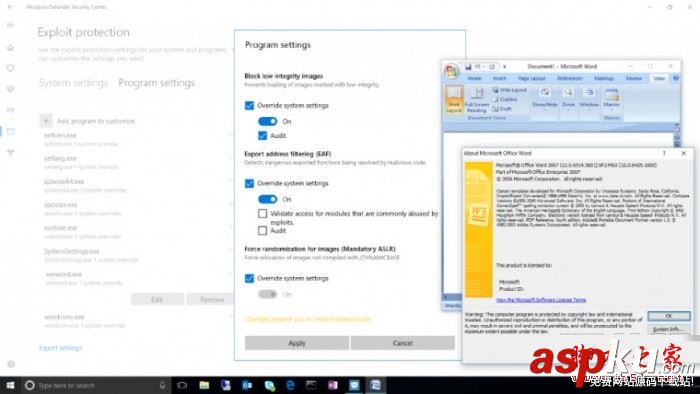Image resolution: width=700 pixels, height=394 pixels.
Task: Uncheck Override system settings for Mandatory ASLR
Action: 249,278
